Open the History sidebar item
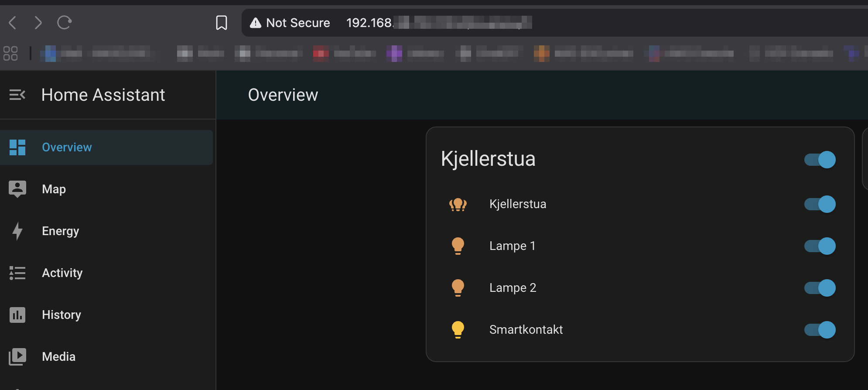This screenshot has height=390, width=868. [x=106, y=315]
